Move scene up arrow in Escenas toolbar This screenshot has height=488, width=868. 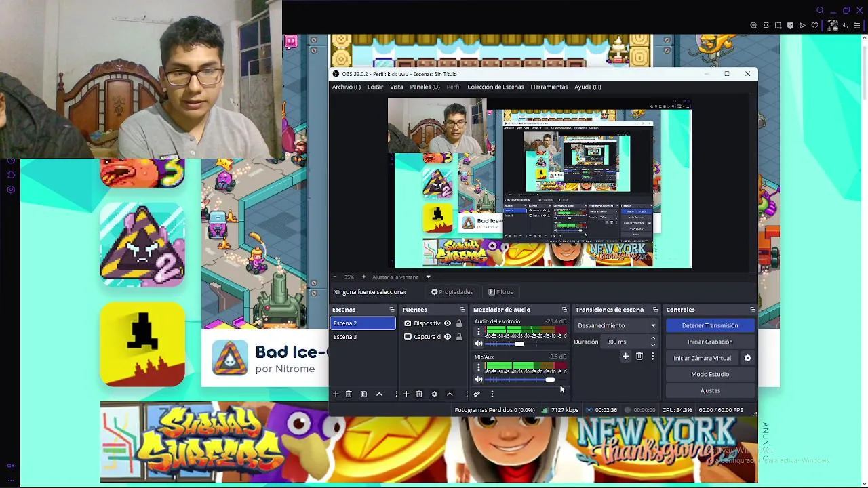point(379,394)
